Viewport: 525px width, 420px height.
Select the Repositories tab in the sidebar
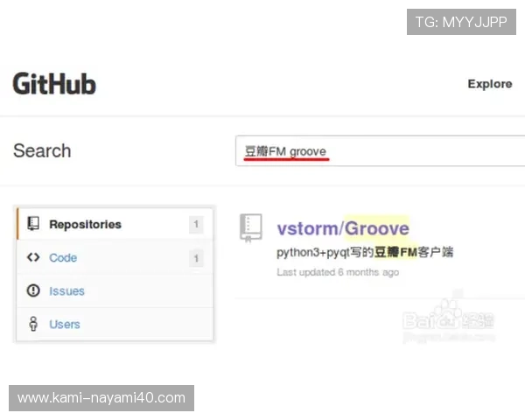(115, 224)
